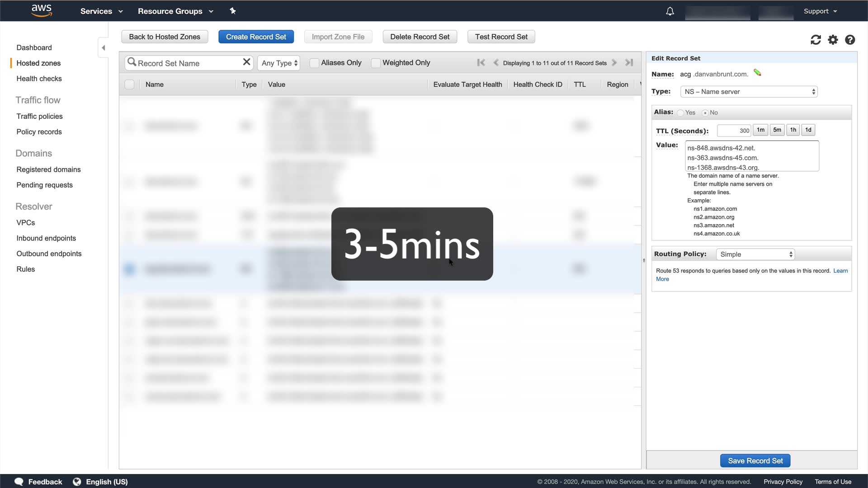The image size is (868, 488).
Task: Open the Routing Policy Simple dropdown
Action: (x=755, y=254)
